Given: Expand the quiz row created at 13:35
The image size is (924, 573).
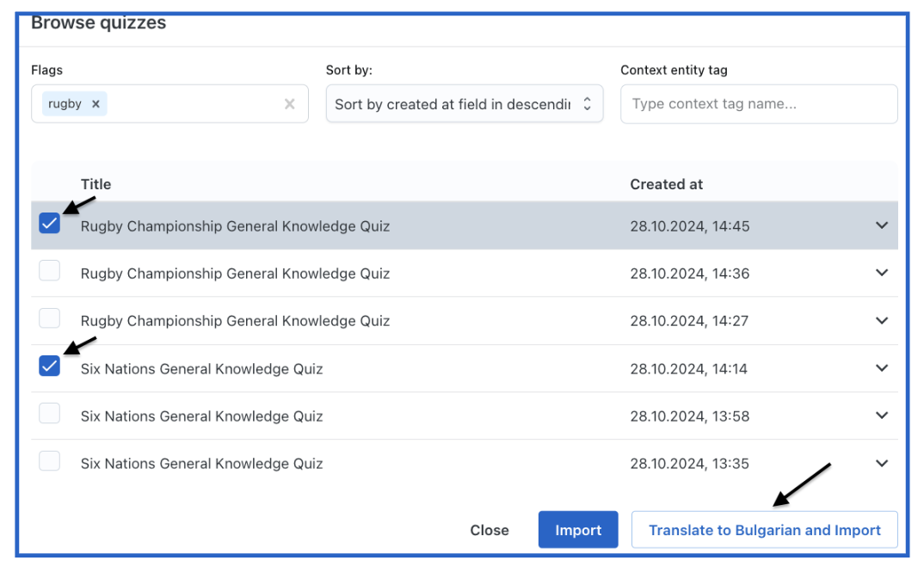Looking at the screenshot, I should [x=882, y=464].
